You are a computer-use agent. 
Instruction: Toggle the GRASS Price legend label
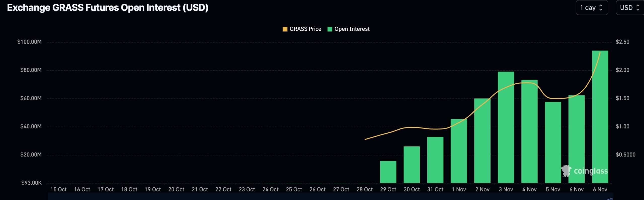[305, 29]
